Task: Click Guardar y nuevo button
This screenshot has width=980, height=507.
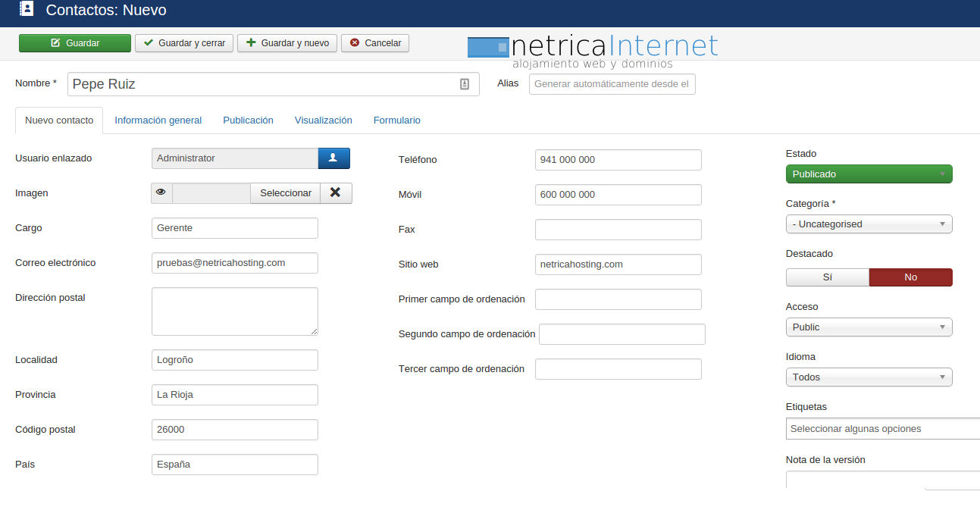Action: (x=287, y=43)
